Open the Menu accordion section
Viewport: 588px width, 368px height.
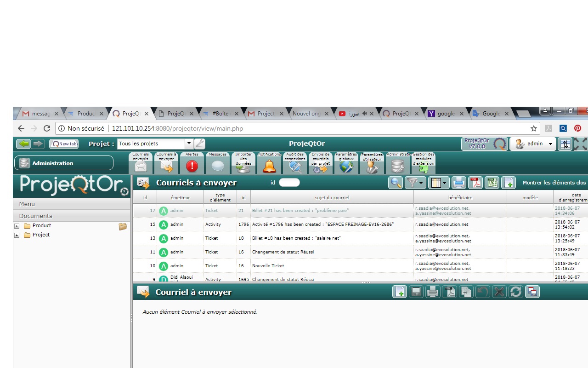(72, 204)
